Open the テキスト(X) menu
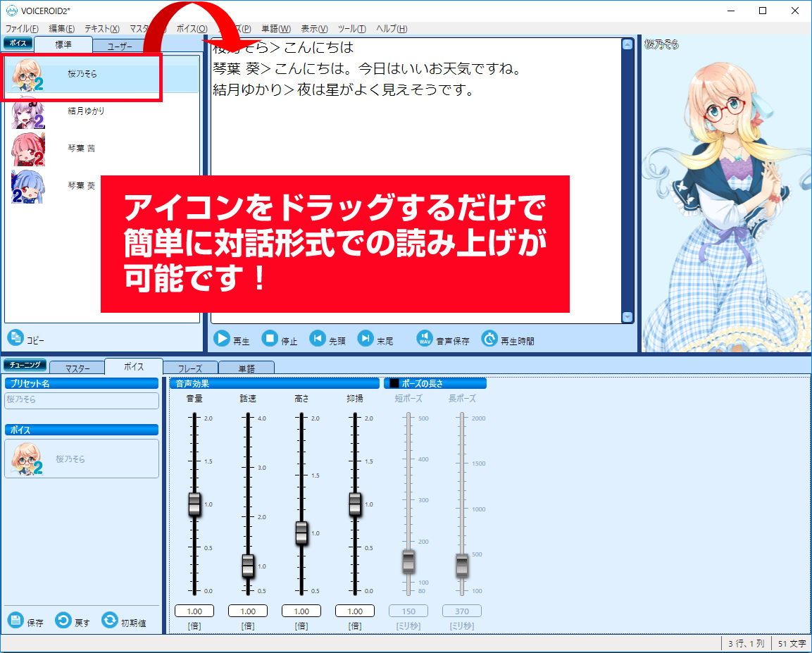This screenshot has height=653, width=812. (x=102, y=28)
